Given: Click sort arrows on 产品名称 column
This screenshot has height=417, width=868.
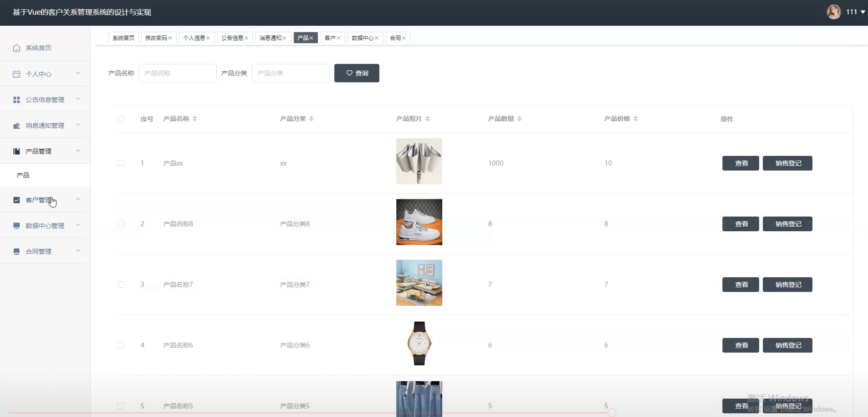Looking at the screenshot, I should pos(195,119).
